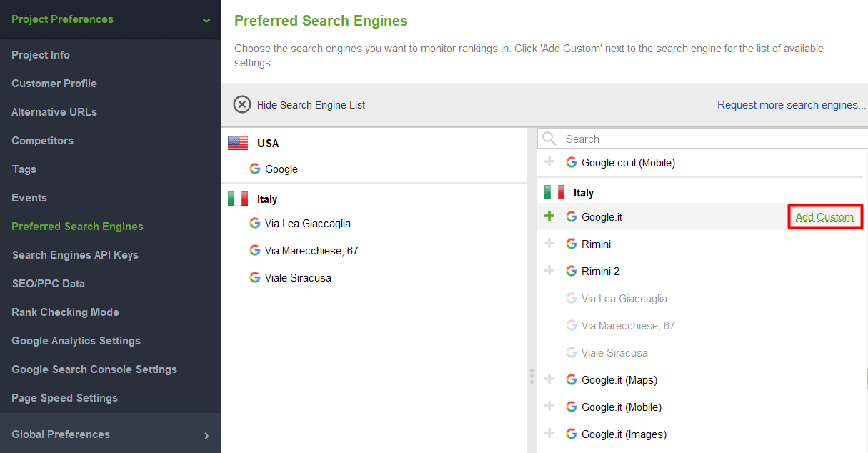Click Google logo next to Rimini
The height and width of the screenshot is (453, 868).
[x=572, y=244]
